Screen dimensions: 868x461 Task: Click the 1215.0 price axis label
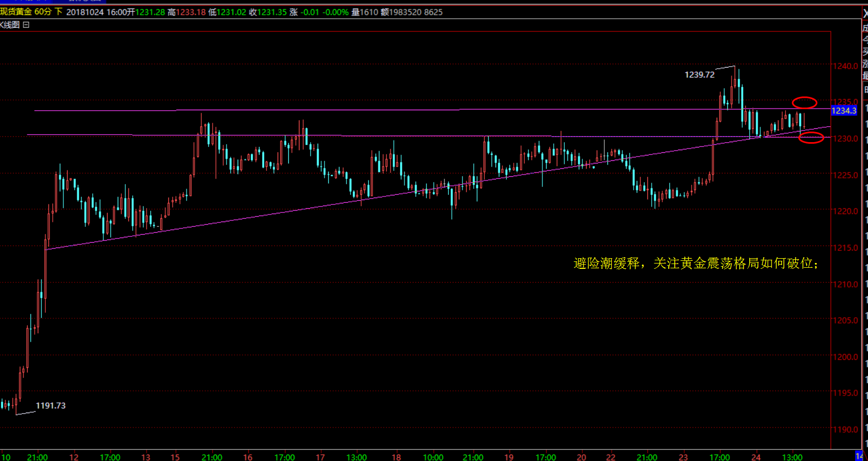tap(846, 248)
